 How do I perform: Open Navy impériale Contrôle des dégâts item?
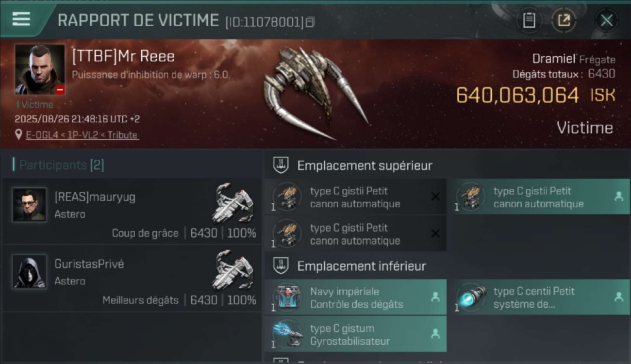[355, 298]
